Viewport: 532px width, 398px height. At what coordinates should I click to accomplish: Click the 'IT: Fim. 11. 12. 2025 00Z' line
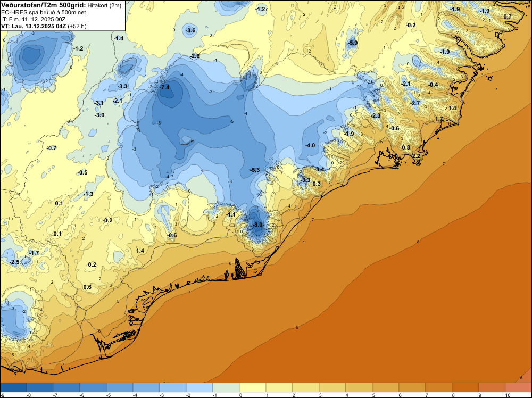pos(33,19)
